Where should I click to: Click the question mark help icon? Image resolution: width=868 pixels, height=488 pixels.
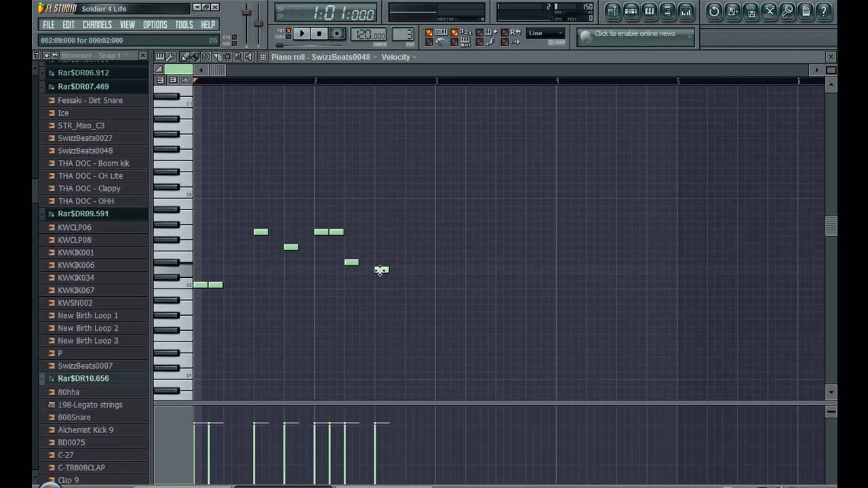[x=823, y=11]
